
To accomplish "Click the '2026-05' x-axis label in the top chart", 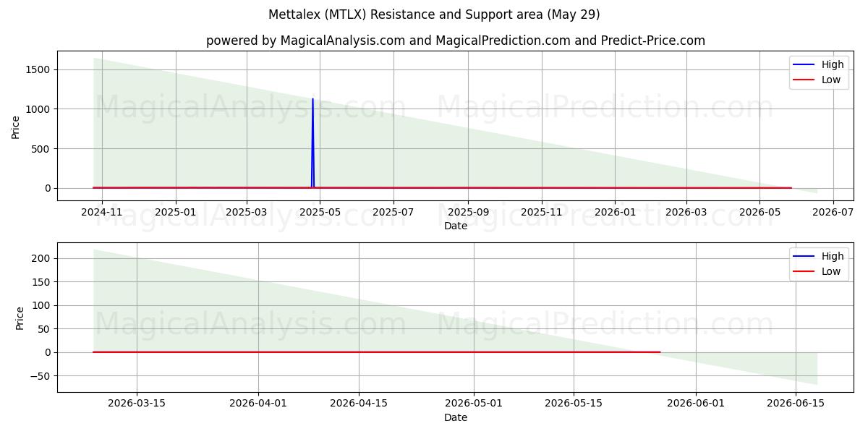I will pyautogui.click(x=759, y=212).
